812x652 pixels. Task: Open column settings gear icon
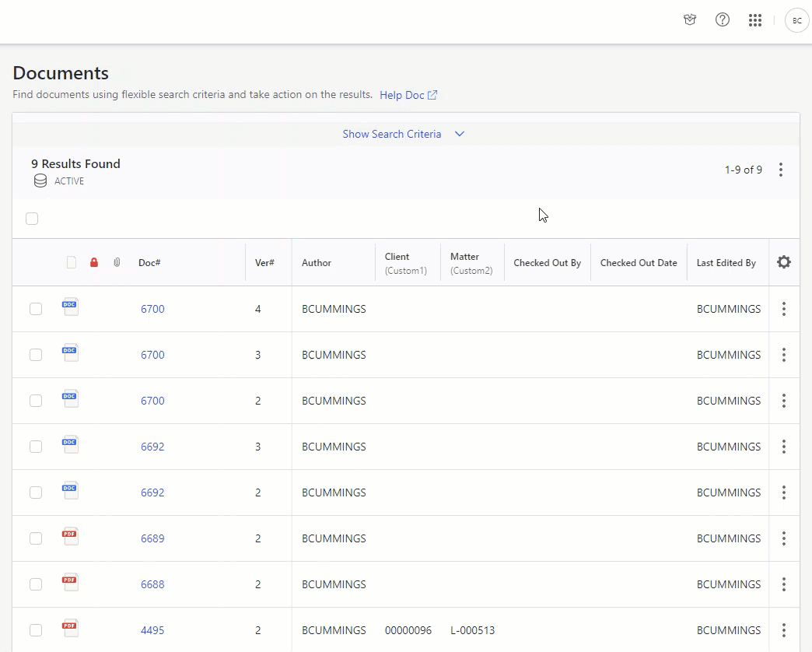(784, 262)
